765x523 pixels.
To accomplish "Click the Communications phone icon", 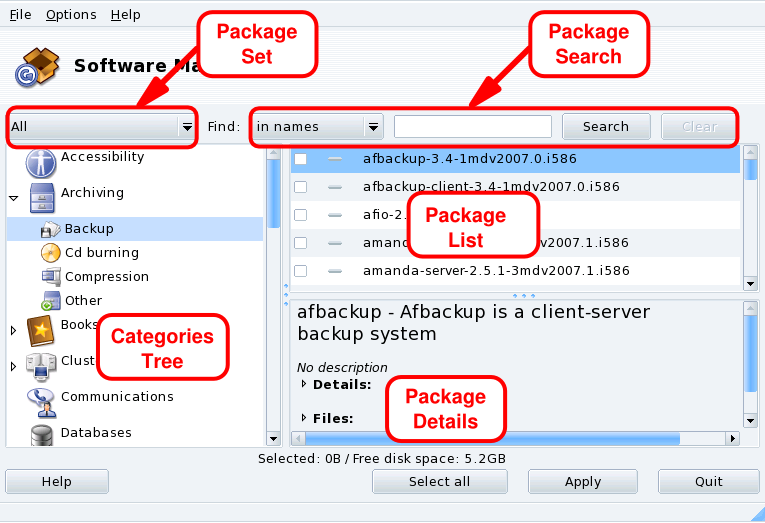I will point(42,399).
